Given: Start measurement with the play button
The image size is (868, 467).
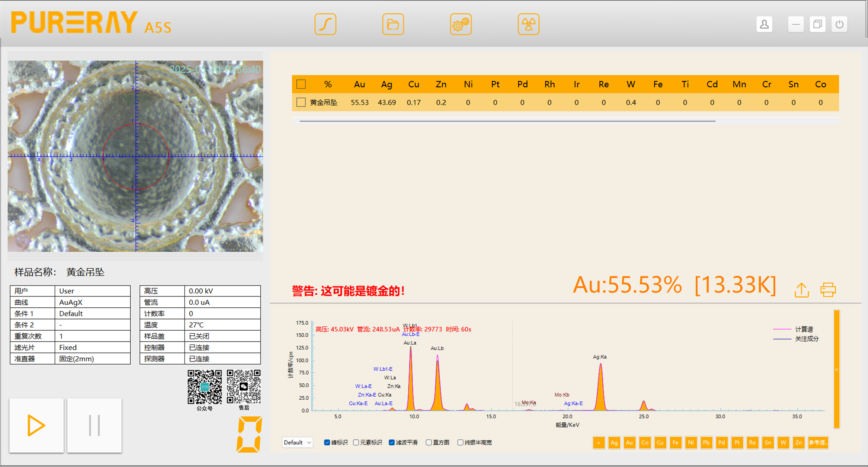Looking at the screenshot, I should 36,425.
